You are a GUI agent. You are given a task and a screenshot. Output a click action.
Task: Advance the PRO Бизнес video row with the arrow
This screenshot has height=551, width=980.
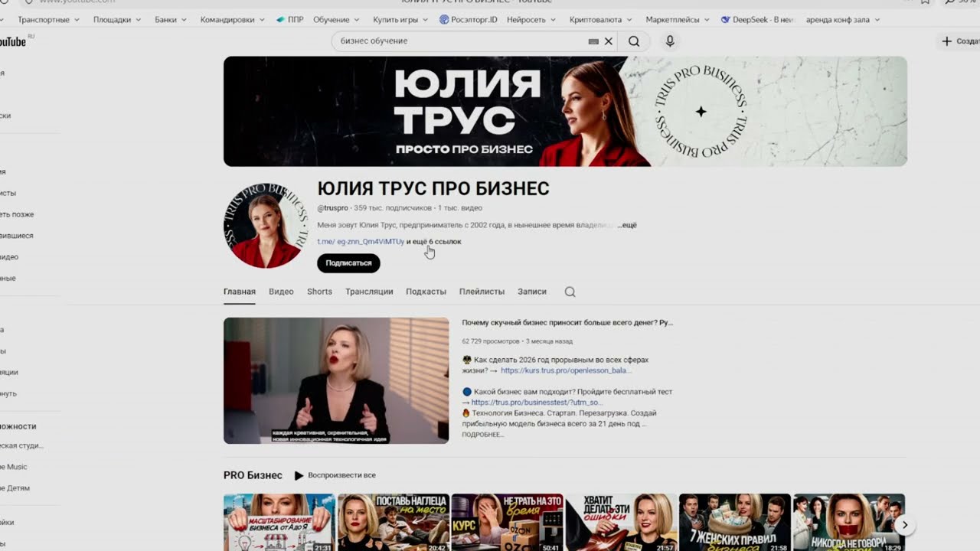pos(905,525)
